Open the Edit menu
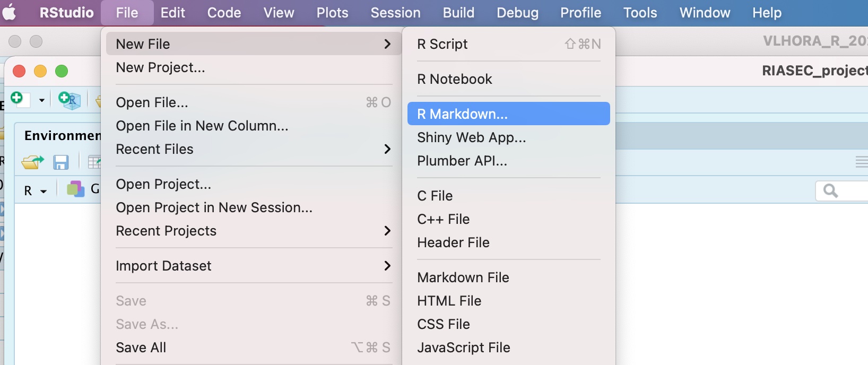This screenshot has height=365, width=868. pos(173,12)
